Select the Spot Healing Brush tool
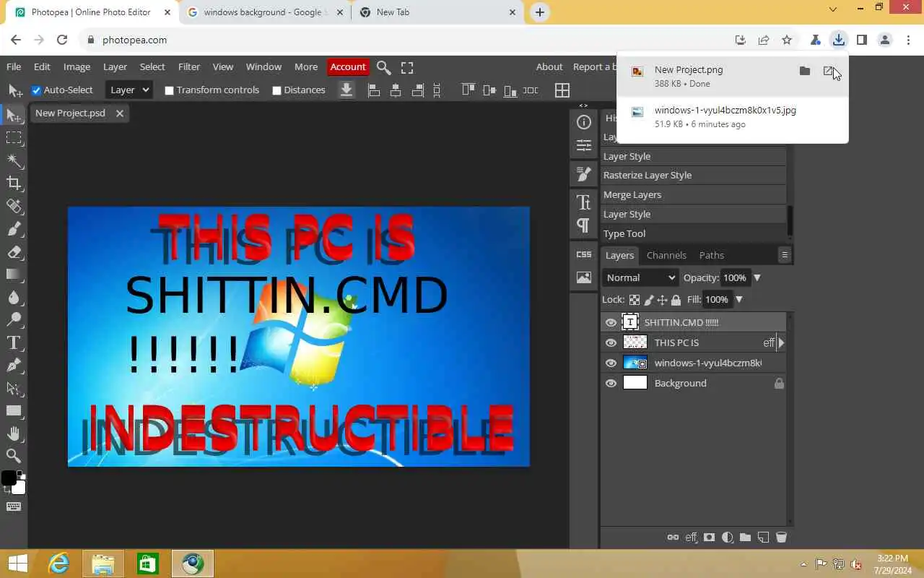Image resolution: width=924 pixels, height=578 pixels. (x=14, y=206)
